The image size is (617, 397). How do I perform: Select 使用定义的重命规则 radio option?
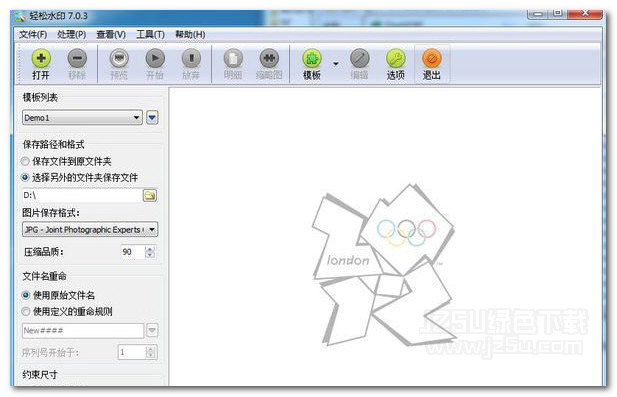tap(26, 311)
